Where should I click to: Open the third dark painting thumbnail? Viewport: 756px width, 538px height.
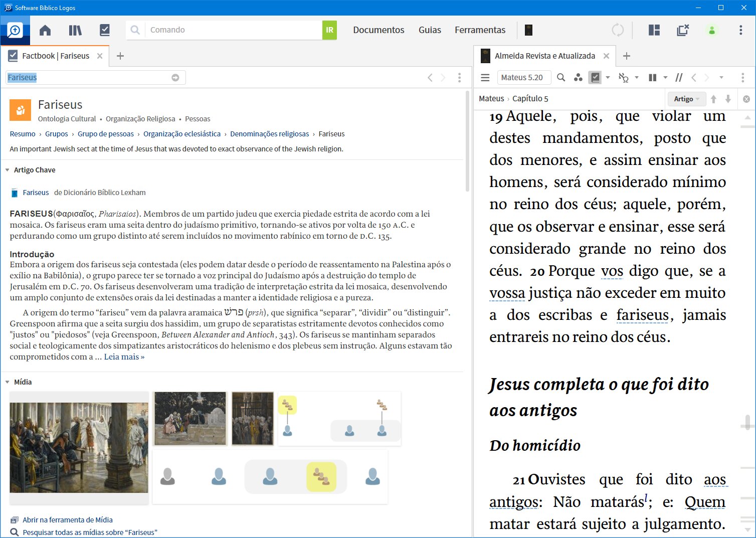(x=253, y=419)
